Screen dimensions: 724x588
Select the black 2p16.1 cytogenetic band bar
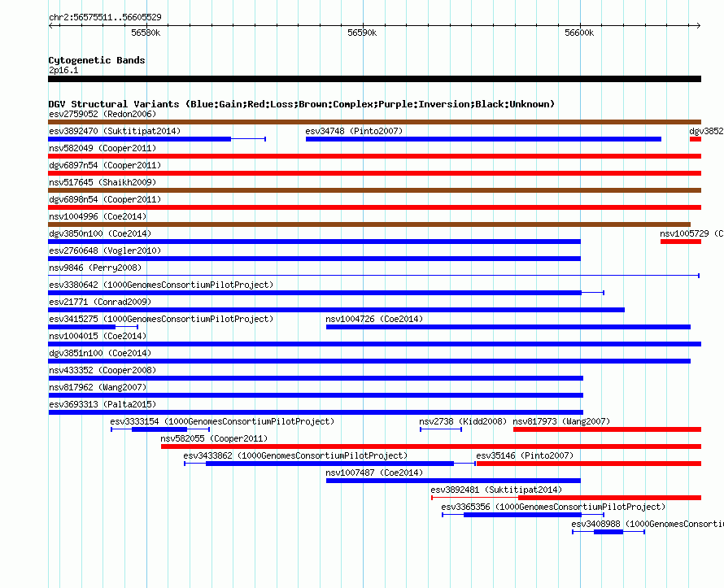click(374, 79)
